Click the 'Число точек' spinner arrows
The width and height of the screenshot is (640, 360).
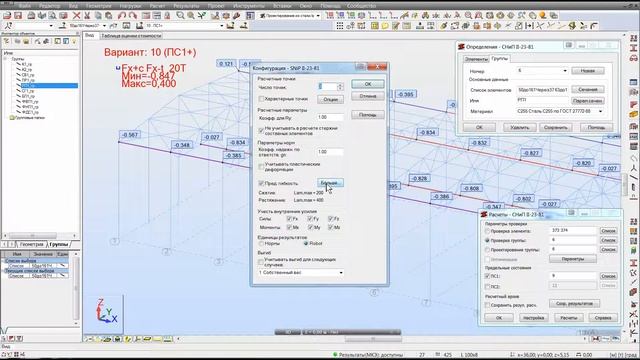(x=340, y=87)
